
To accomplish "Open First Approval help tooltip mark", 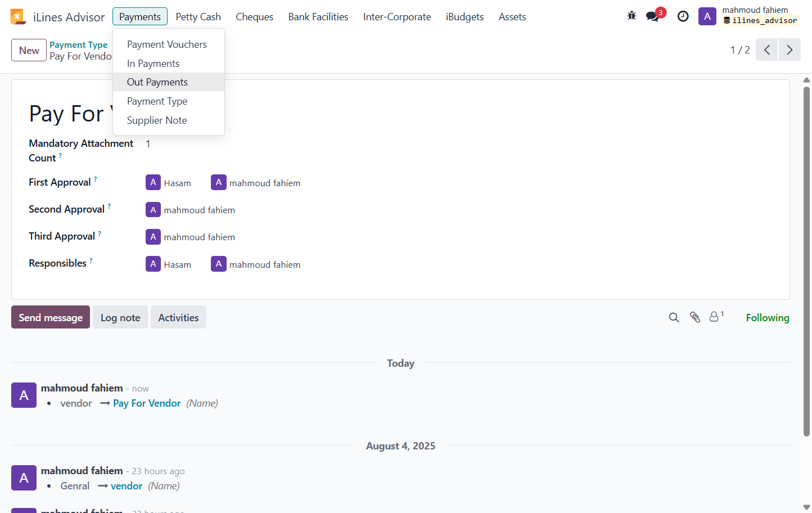I will click(96, 179).
